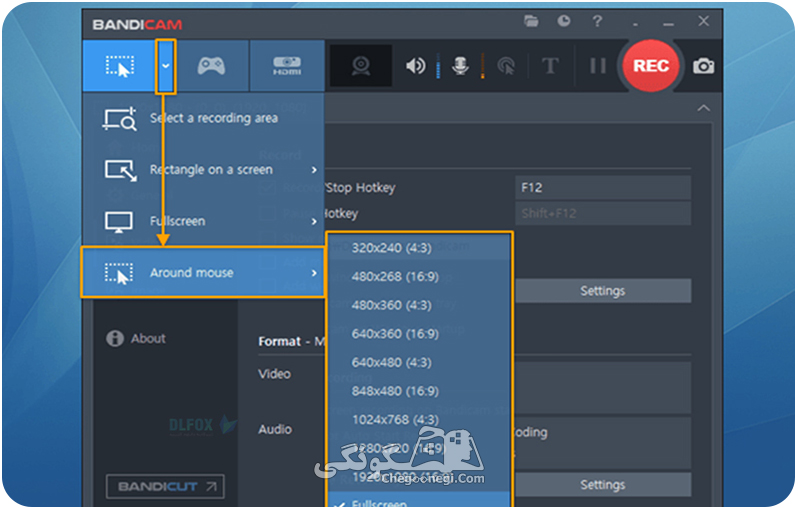
Task: Click the Record/Stop Hotkey F12 field
Action: [x=603, y=187]
